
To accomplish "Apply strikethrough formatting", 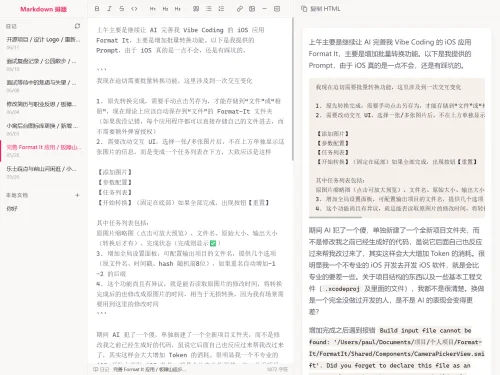I will coord(122,9).
